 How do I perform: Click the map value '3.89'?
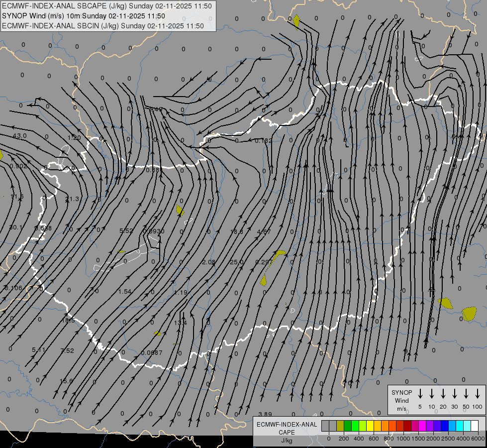tap(265, 414)
